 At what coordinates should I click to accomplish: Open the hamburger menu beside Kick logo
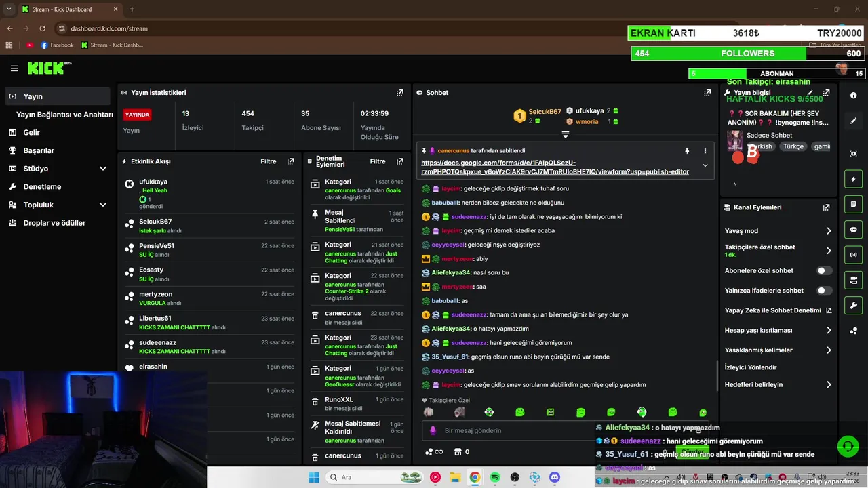(x=14, y=68)
